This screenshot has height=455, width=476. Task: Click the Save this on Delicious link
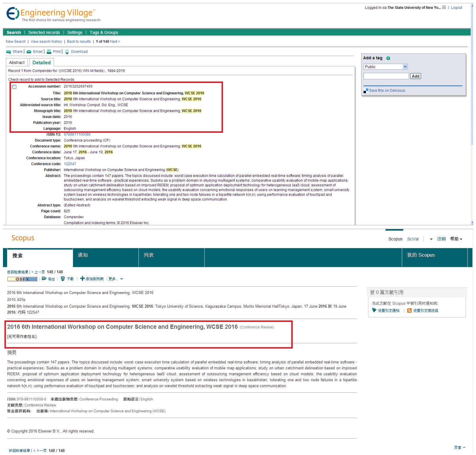point(387,91)
